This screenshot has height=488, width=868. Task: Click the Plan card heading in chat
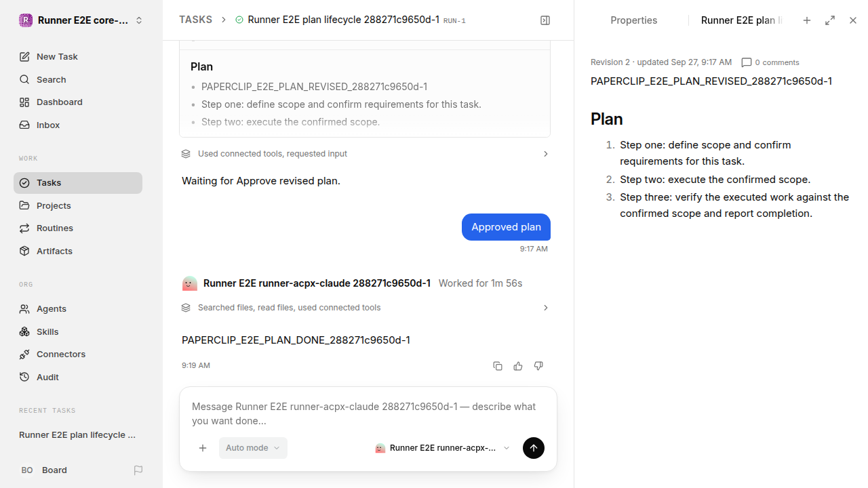(x=201, y=66)
